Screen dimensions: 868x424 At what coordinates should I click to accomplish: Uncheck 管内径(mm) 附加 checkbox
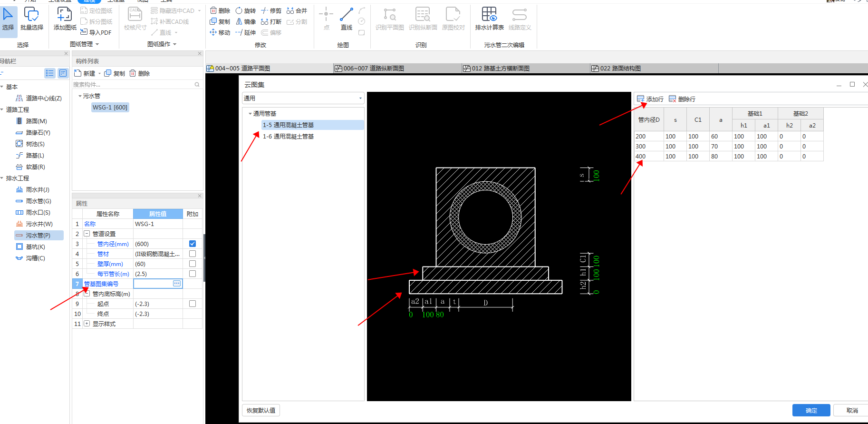click(193, 244)
